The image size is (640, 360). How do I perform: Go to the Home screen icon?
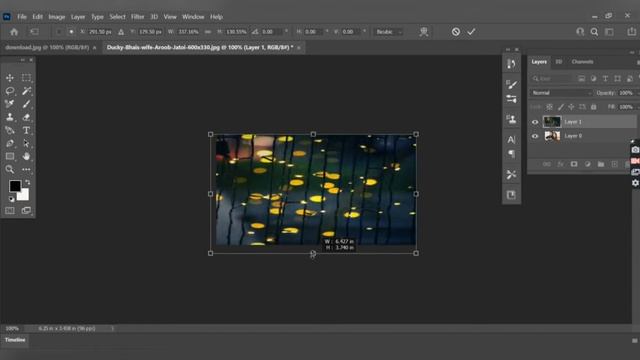point(14,32)
